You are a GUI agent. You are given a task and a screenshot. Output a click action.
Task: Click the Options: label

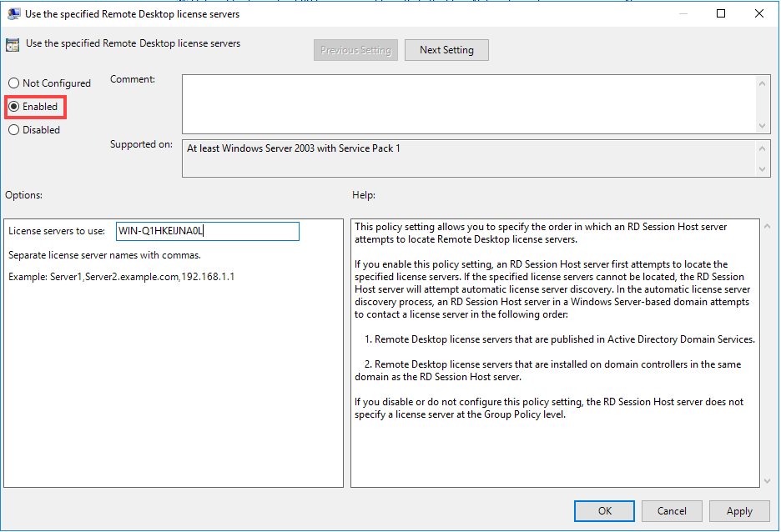coord(24,195)
